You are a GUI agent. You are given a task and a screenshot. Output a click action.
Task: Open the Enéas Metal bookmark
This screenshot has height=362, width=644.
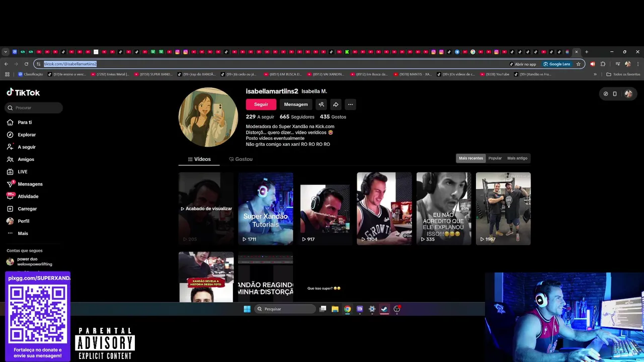(110, 74)
